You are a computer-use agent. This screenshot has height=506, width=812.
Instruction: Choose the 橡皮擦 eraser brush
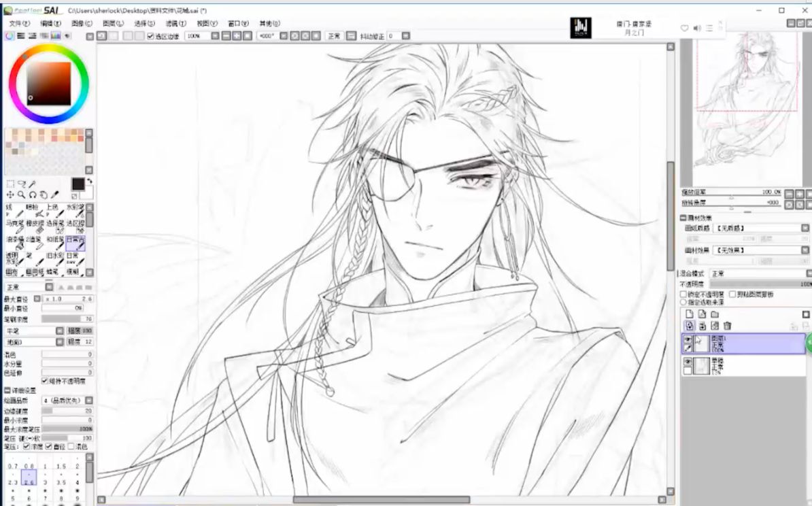35,226
